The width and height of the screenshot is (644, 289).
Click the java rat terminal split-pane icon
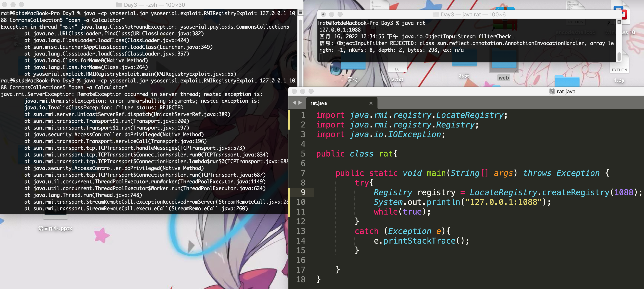pos(619,22)
